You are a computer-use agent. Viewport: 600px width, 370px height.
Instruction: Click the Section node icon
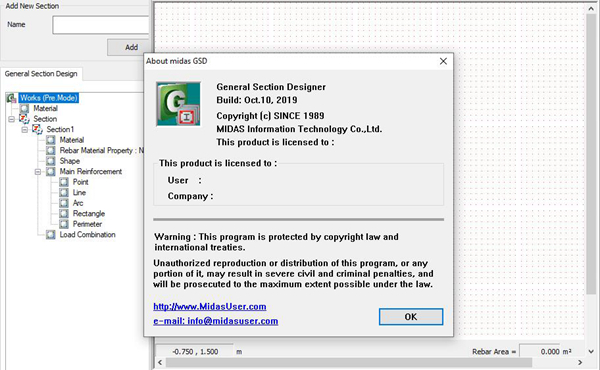24,119
